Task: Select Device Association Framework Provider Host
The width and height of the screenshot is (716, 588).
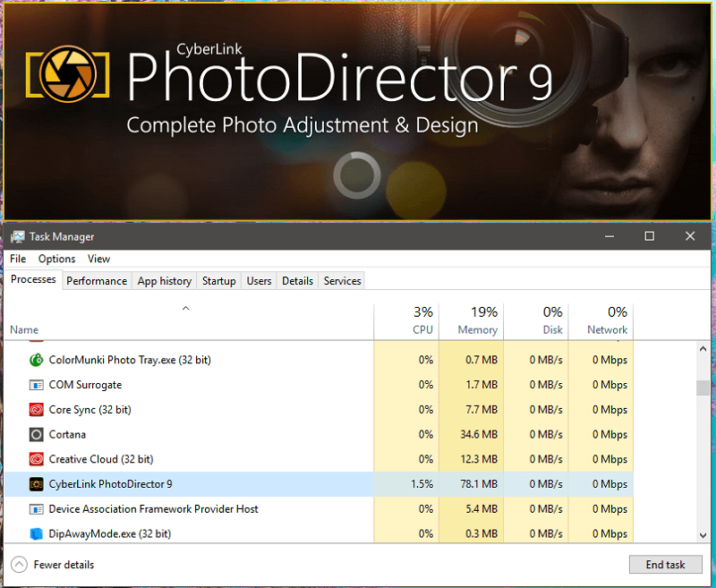Action: (x=319, y=509)
